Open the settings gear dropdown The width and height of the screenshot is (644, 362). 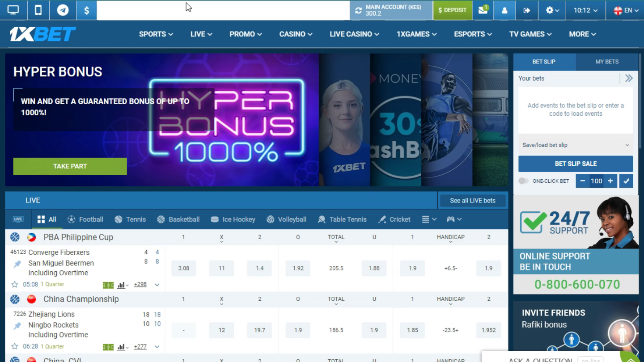[552, 10]
